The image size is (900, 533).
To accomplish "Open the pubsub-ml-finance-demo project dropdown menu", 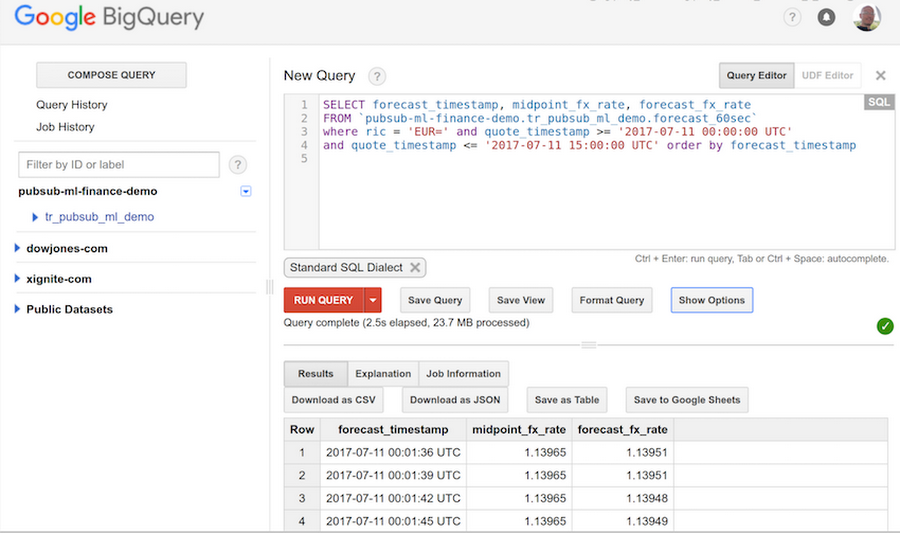I will (246, 191).
